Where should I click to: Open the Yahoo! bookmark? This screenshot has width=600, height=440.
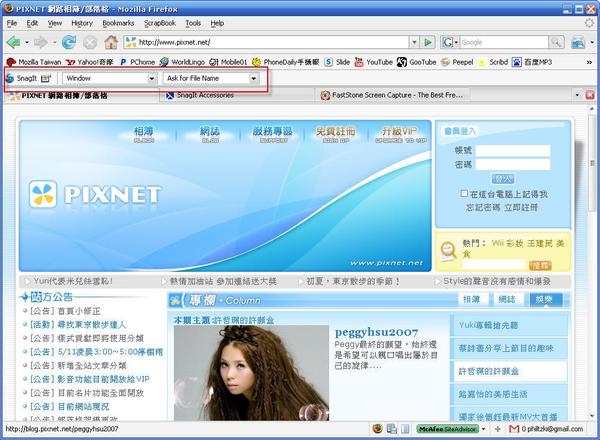tap(90, 62)
